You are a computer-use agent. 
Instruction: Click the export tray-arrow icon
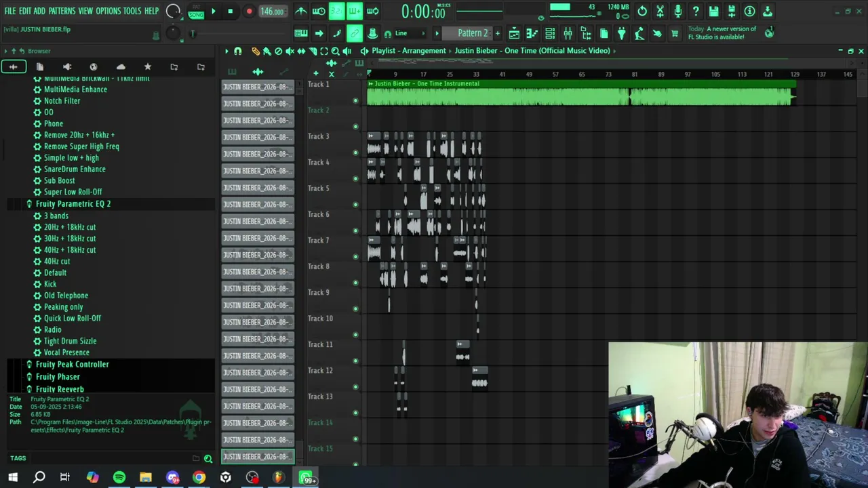767,12
